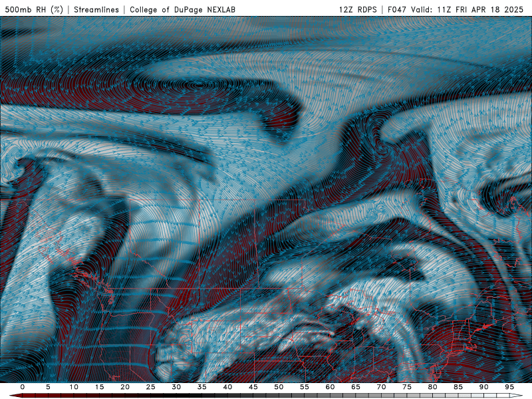The height and width of the screenshot is (399, 532).
Task: Click the colorbar label "65"
Action: [x=356, y=387]
